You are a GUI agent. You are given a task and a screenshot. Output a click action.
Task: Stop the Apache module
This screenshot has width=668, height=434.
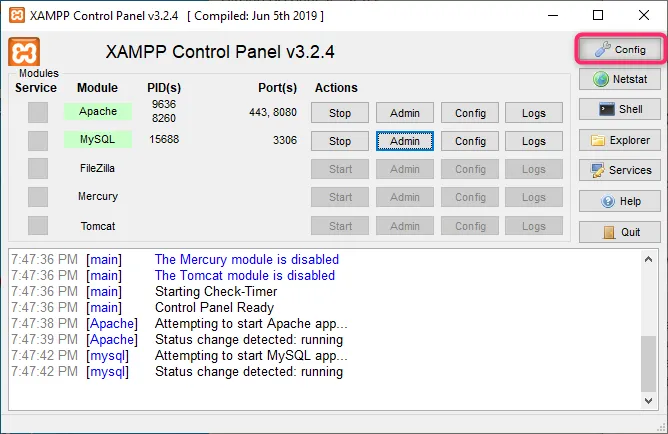(x=340, y=113)
